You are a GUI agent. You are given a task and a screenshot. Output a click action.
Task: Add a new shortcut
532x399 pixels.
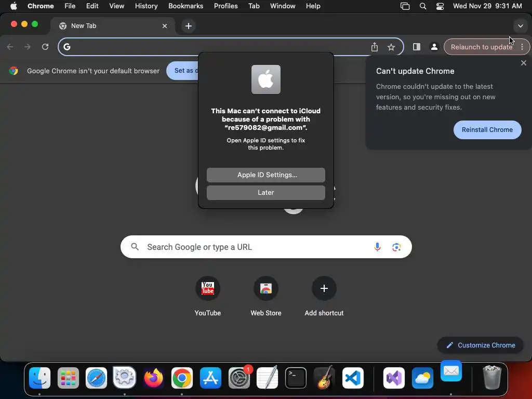(x=324, y=297)
